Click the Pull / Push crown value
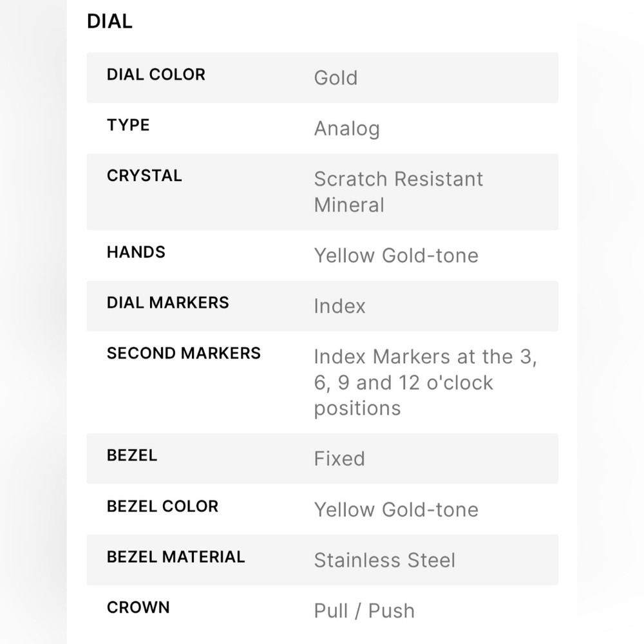644x644 pixels. pyautogui.click(x=365, y=611)
